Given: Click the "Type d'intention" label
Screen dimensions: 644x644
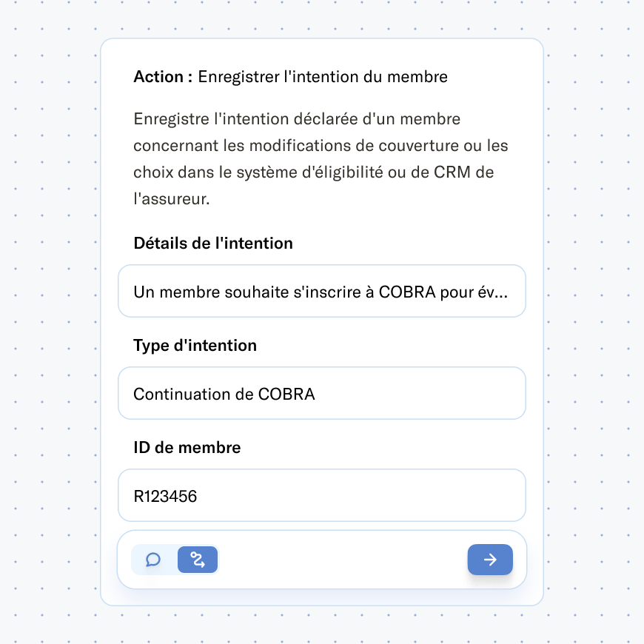Looking at the screenshot, I should (x=195, y=346).
